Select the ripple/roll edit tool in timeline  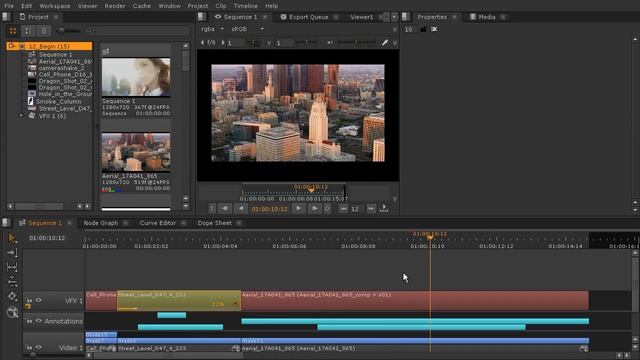(12, 282)
